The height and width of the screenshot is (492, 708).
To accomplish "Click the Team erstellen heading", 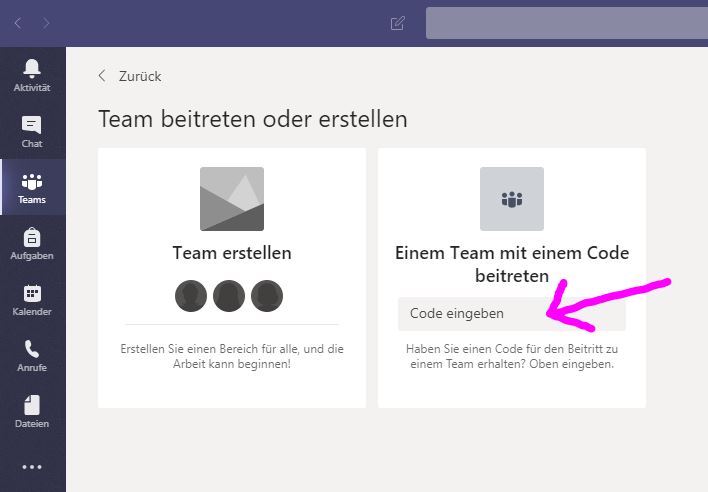I will coord(232,253).
